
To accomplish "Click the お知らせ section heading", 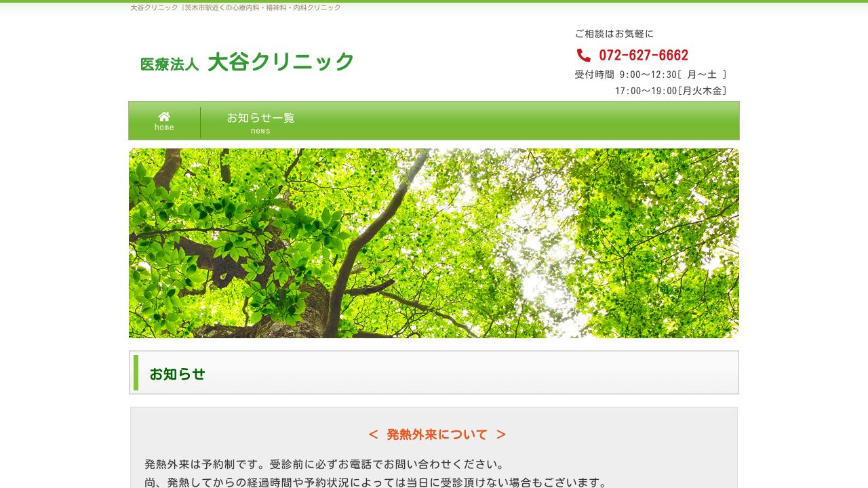I will (178, 374).
